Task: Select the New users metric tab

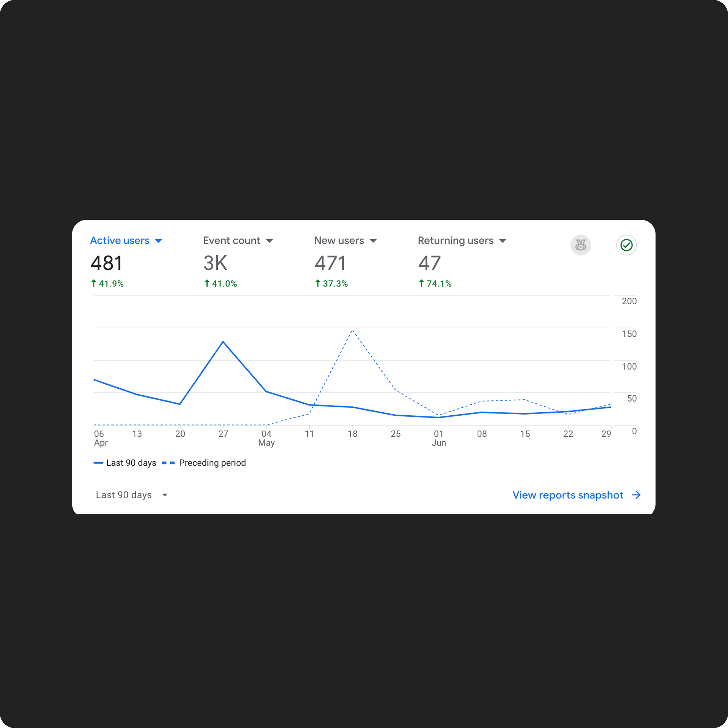Action: point(339,240)
